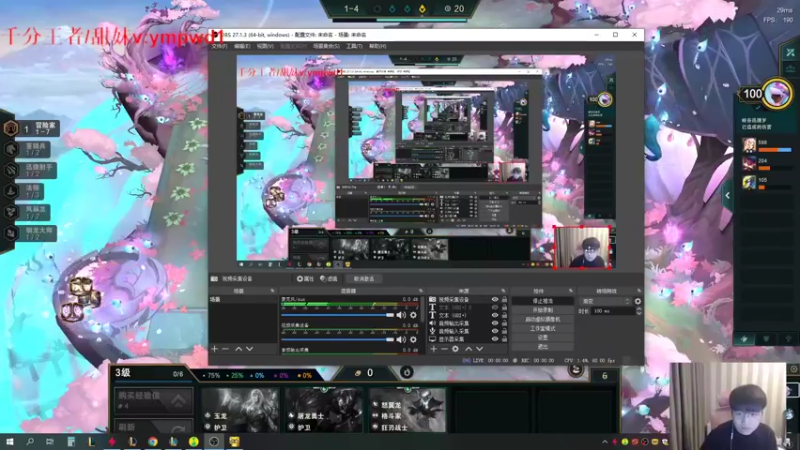The height and width of the screenshot is (450, 800).
Task: Buy the first champion card 玉龙
Action: (x=240, y=410)
